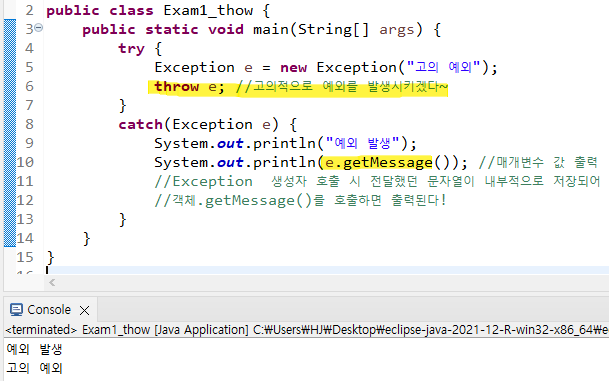Click the string "고의 예외" on line 5
Screen dimensions: 609x381
pos(444,67)
